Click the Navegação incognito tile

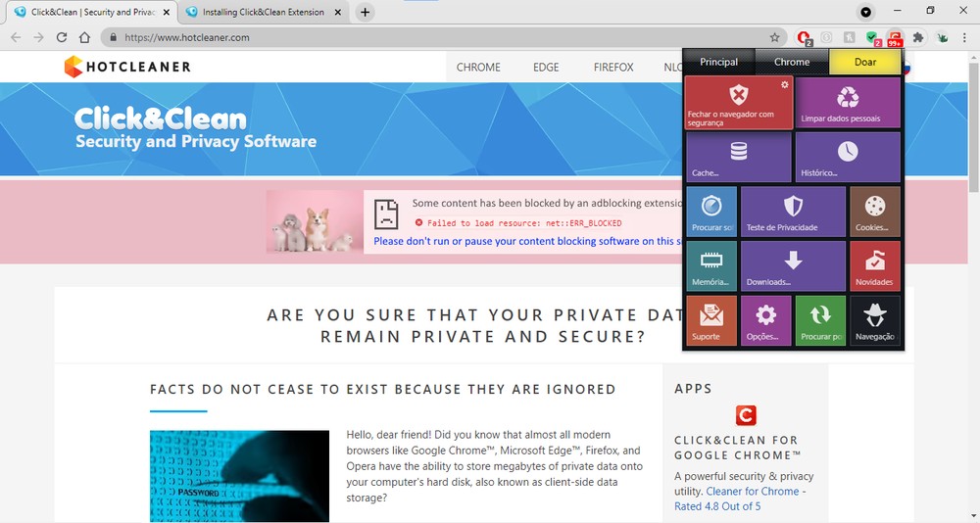coord(875,320)
